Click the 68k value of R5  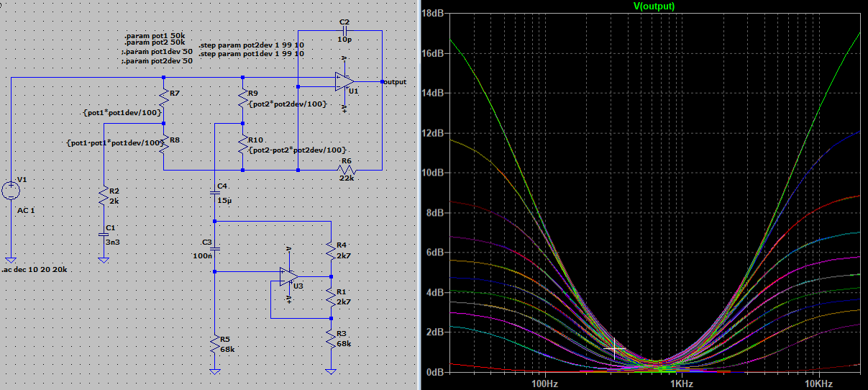[x=227, y=349]
